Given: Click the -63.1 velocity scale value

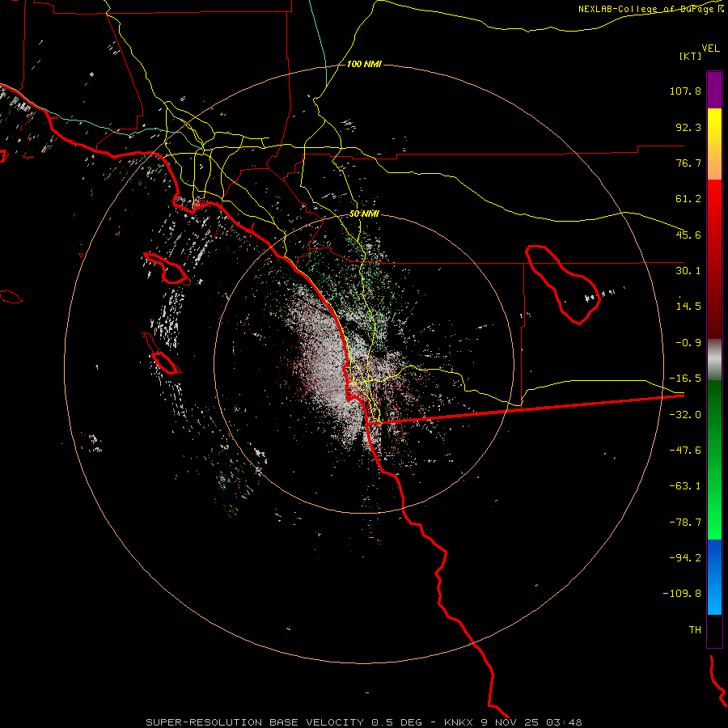Looking at the screenshot, I should pos(685,486).
